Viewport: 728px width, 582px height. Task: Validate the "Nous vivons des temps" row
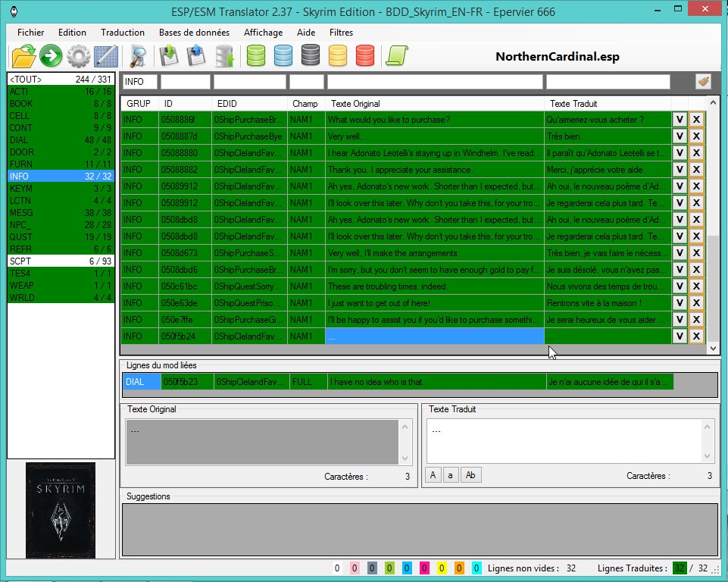click(680, 286)
